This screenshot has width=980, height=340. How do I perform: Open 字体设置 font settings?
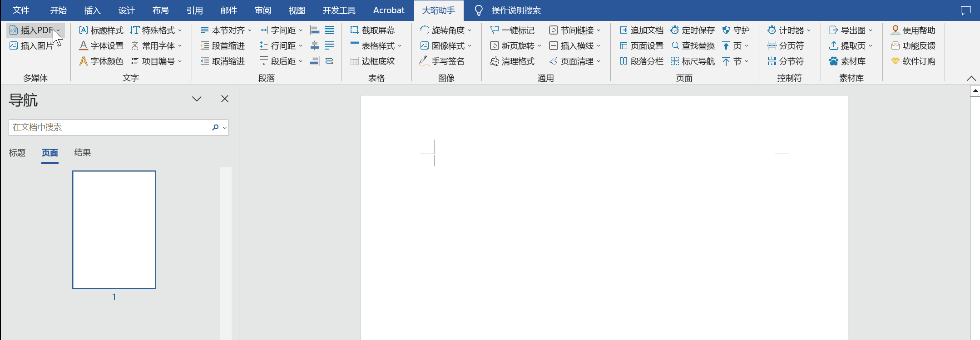(x=101, y=46)
